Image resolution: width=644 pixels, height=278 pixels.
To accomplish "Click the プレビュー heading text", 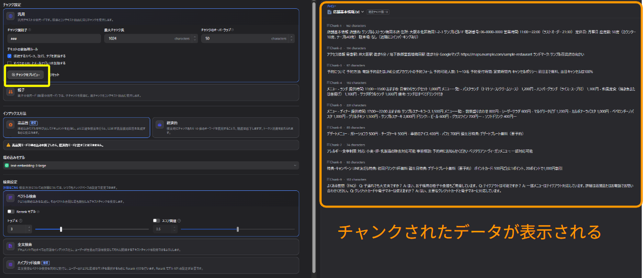I will 331,6.
